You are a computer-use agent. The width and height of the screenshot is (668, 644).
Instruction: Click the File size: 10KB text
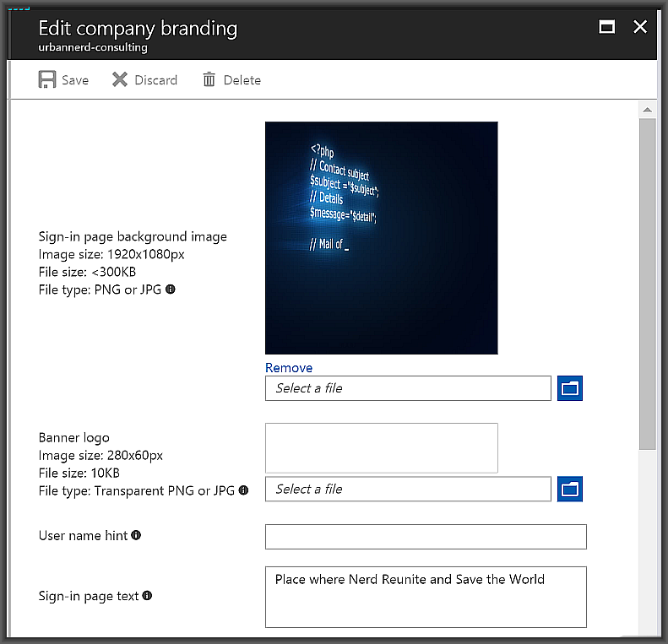79,473
